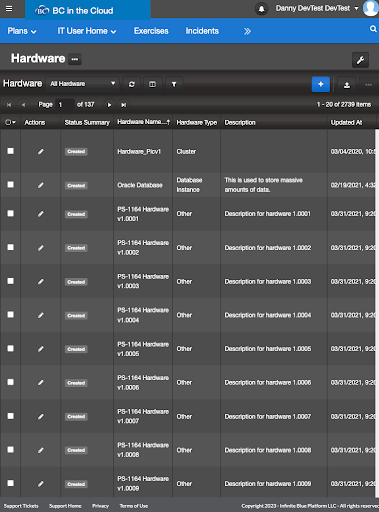Edit PS-1164 Hardware v1.0006 row
Screen dimensions: 379x512
[x=41, y=383]
